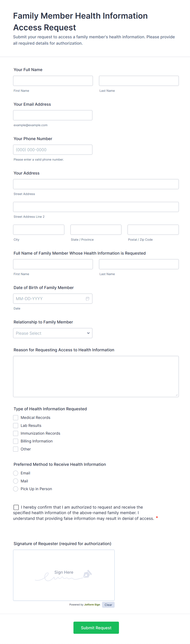Expand the Relationship to Family Member dropdown
This screenshot has width=190, height=644.
click(x=53, y=333)
